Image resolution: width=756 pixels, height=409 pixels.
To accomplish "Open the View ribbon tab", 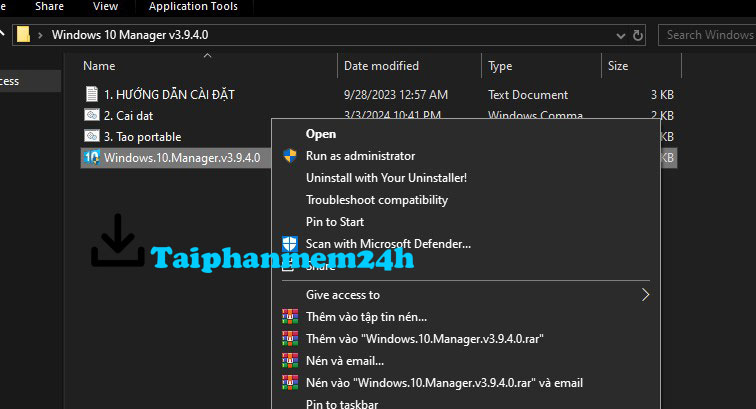I will tap(105, 6).
